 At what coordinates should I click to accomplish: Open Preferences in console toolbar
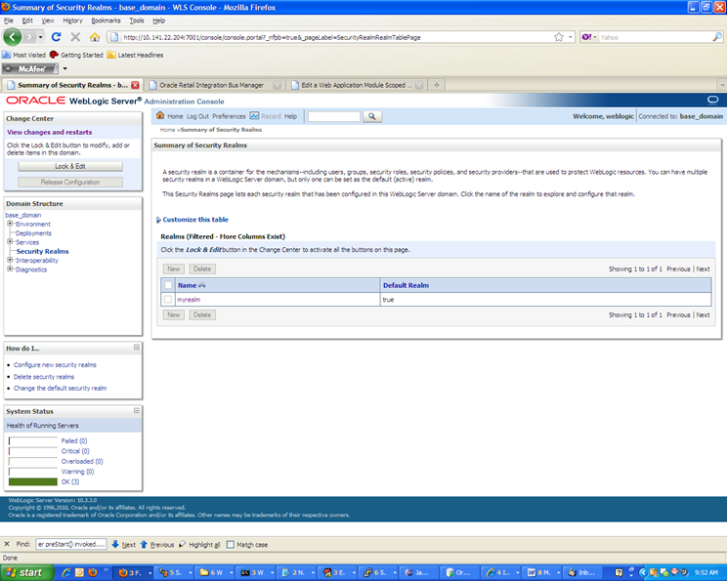point(229,116)
